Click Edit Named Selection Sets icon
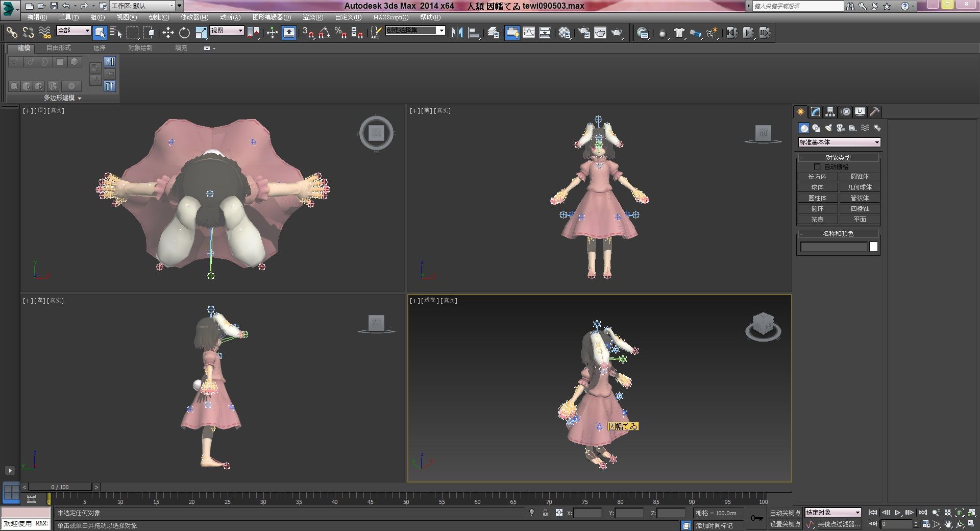The height and width of the screenshot is (531, 980). click(375, 33)
